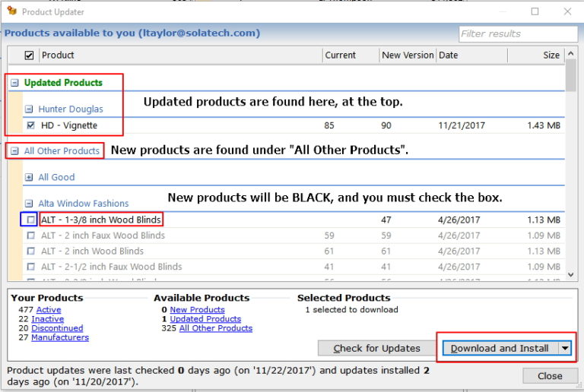Expand the All Good manufacturer group
The width and height of the screenshot is (584, 392).
[29, 178]
